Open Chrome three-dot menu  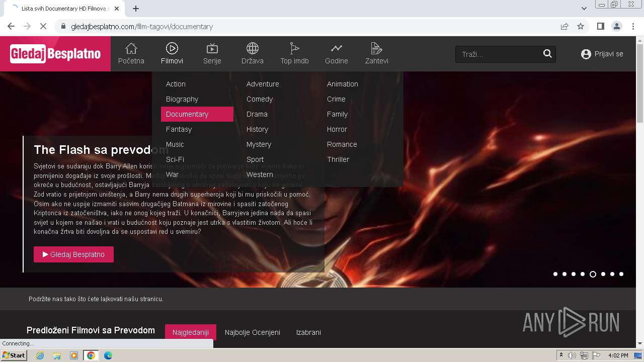coord(633,26)
